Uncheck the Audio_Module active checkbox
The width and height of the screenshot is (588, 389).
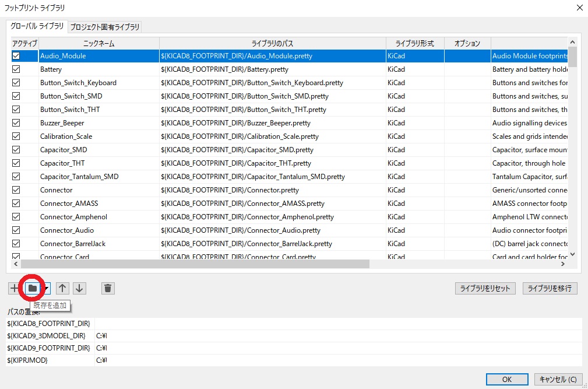tap(16, 56)
